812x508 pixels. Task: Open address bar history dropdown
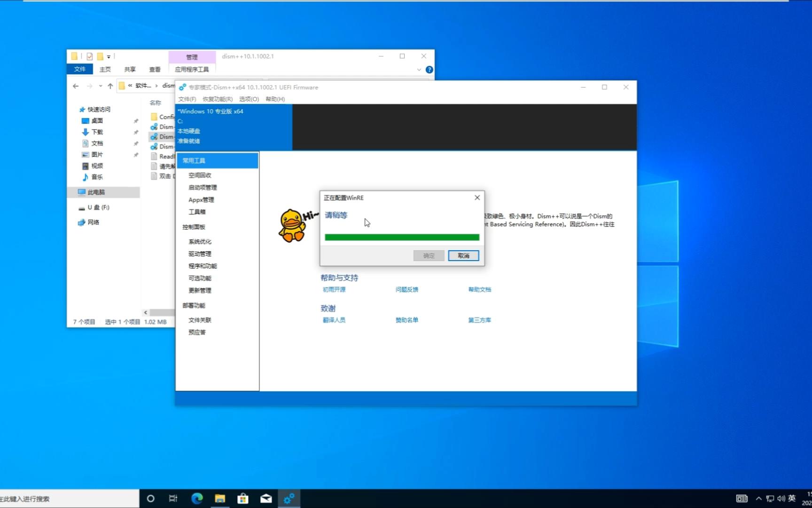point(101,86)
